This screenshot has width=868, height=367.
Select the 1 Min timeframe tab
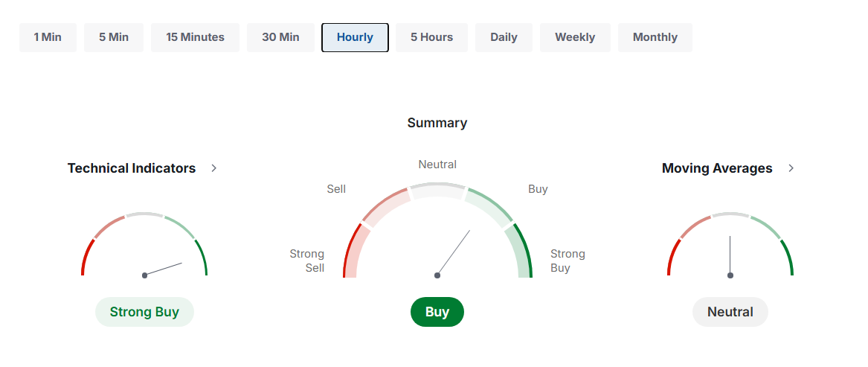(48, 37)
